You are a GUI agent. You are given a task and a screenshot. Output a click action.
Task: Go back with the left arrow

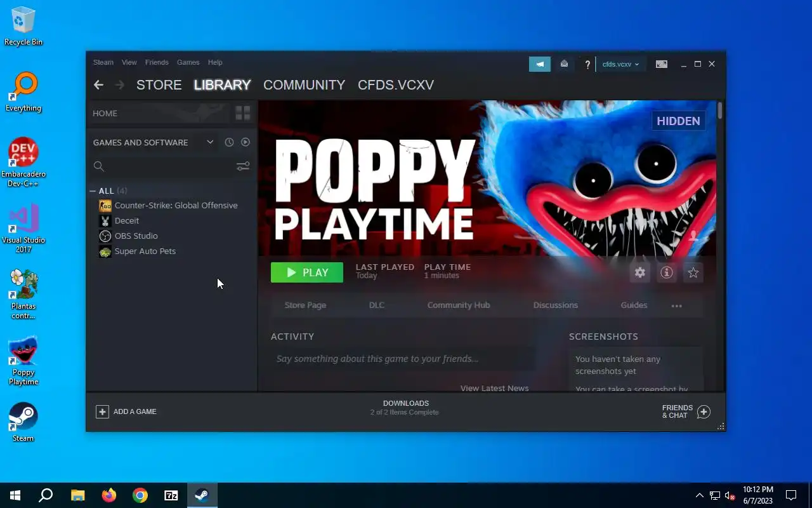[98, 84]
